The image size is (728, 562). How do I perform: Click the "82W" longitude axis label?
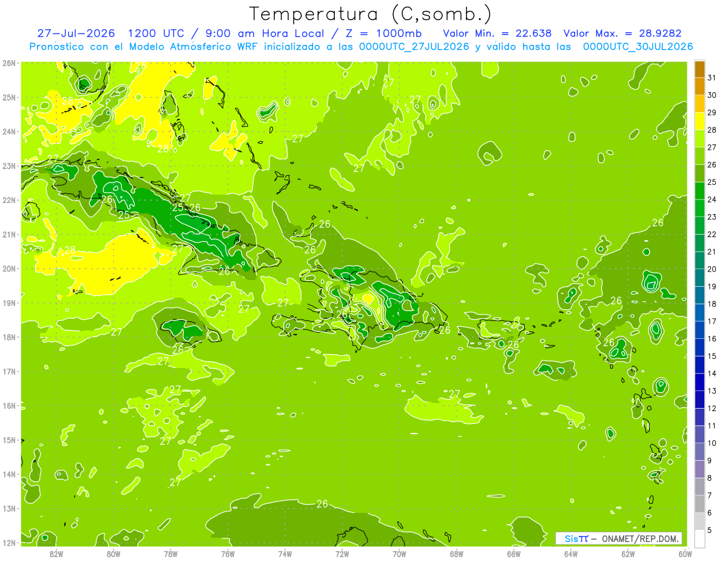click(x=56, y=554)
